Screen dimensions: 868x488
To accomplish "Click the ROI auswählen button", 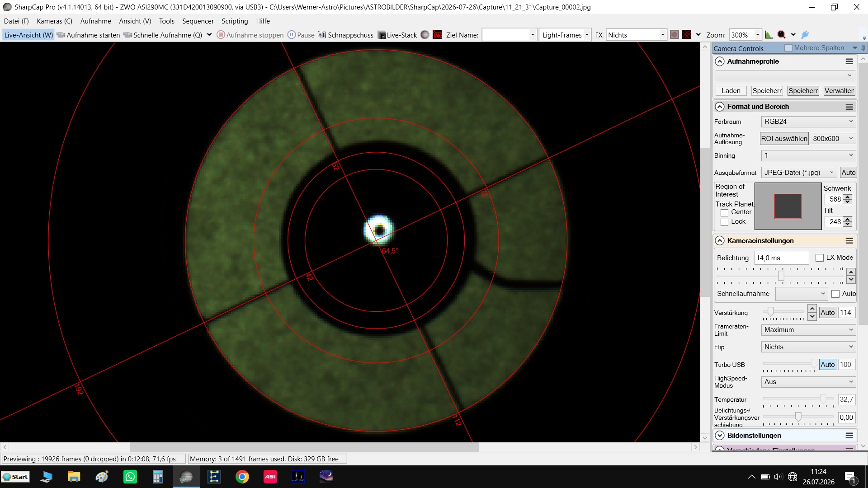I will pos(784,139).
